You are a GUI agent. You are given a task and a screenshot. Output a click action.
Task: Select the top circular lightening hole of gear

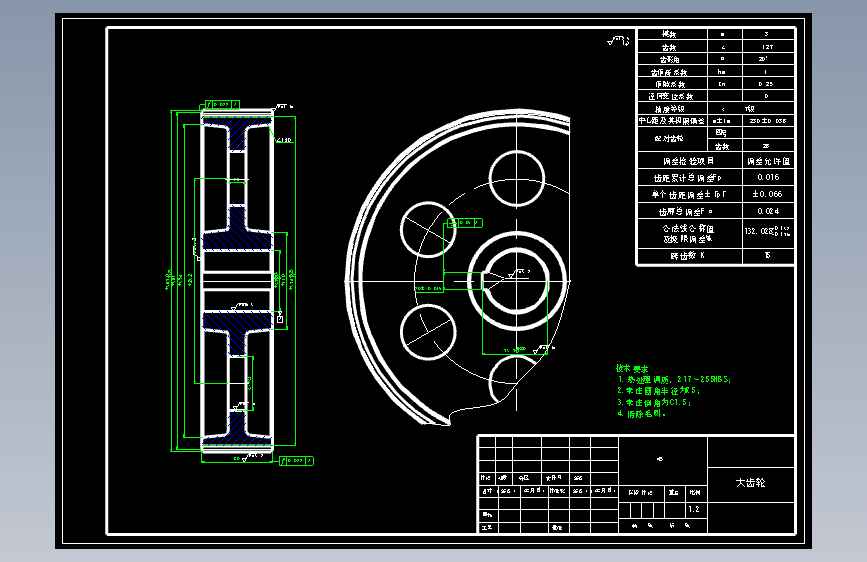pos(517,178)
